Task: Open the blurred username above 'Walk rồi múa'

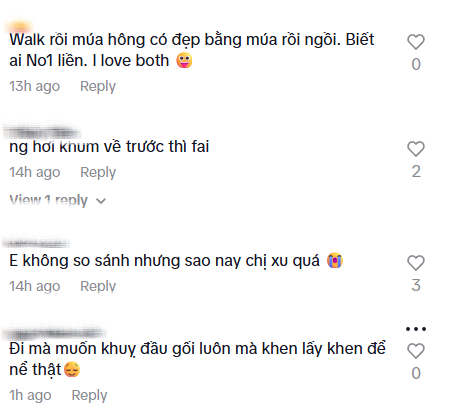Action: pyautogui.click(x=20, y=27)
